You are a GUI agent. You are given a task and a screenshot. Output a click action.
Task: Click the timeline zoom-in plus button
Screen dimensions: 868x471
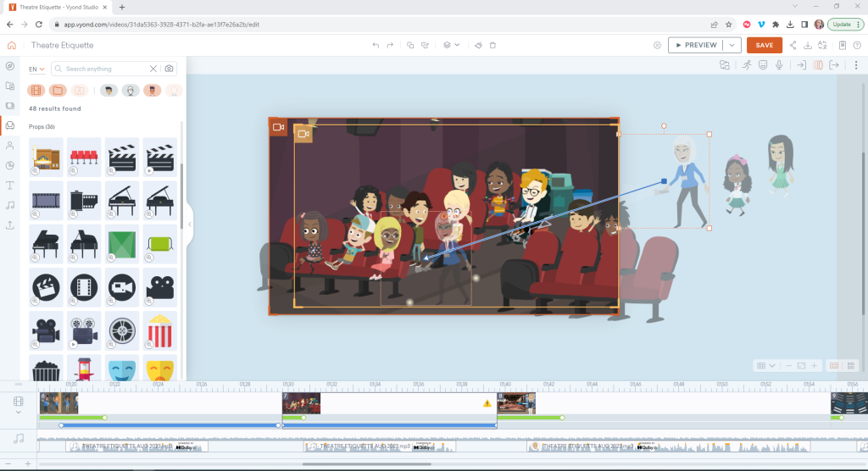[x=815, y=365]
